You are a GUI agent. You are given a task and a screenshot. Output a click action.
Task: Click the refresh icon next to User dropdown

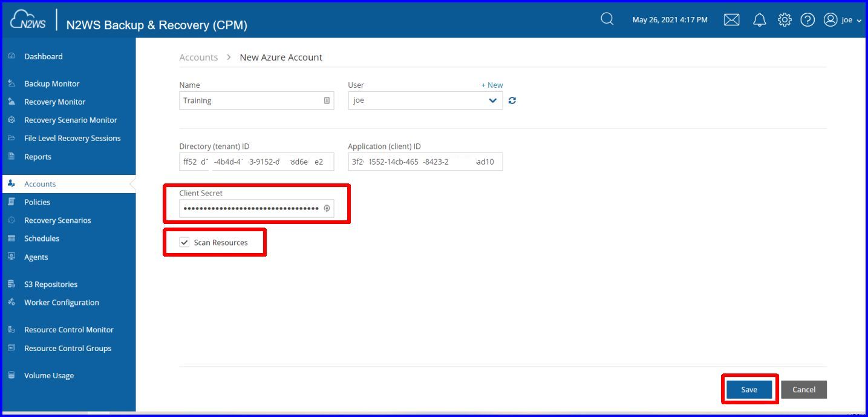point(512,100)
